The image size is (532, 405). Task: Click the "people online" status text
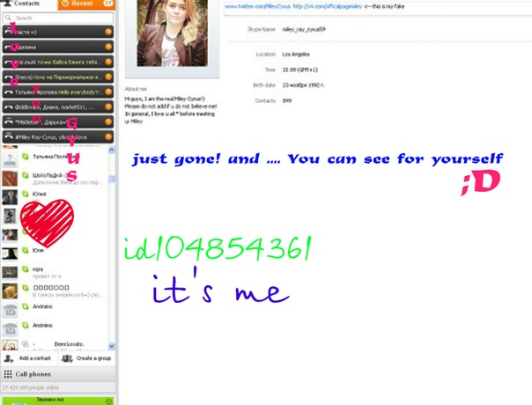tap(31, 387)
